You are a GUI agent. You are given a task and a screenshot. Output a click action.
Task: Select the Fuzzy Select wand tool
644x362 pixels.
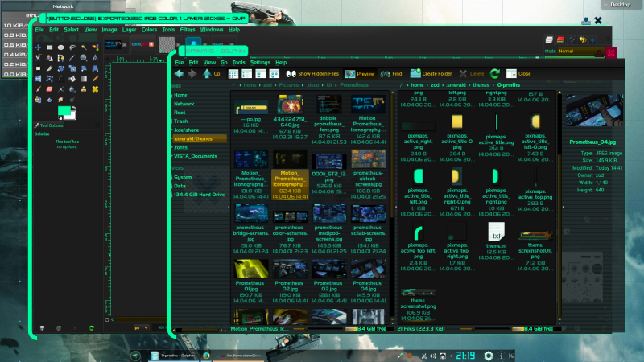pos(84,47)
